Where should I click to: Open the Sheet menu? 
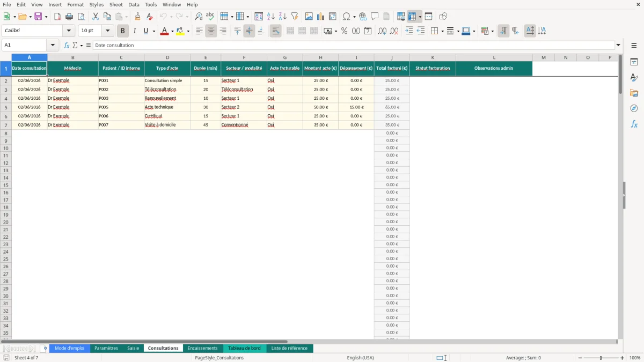[116, 4]
